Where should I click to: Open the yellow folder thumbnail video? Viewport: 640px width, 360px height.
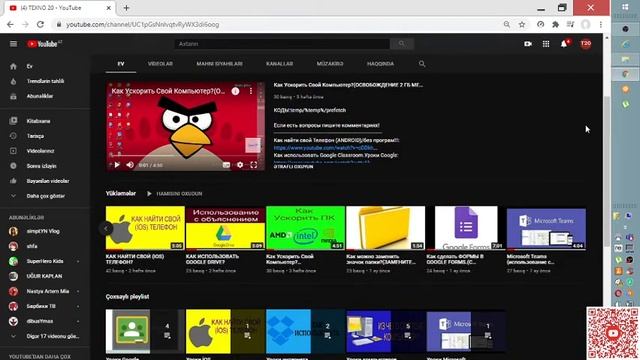pyautogui.click(x=386, y=228)
